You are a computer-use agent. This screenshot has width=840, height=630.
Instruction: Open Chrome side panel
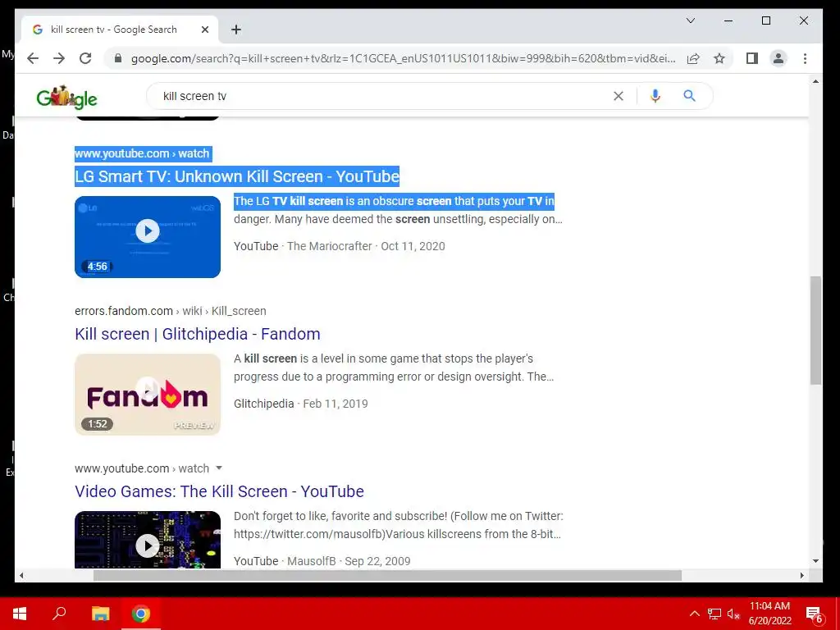pyautogui.click(x=752, y=58)
